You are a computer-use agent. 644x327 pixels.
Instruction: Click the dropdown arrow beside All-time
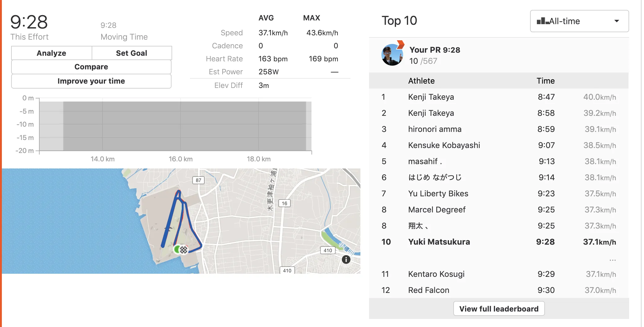(616, 21)
